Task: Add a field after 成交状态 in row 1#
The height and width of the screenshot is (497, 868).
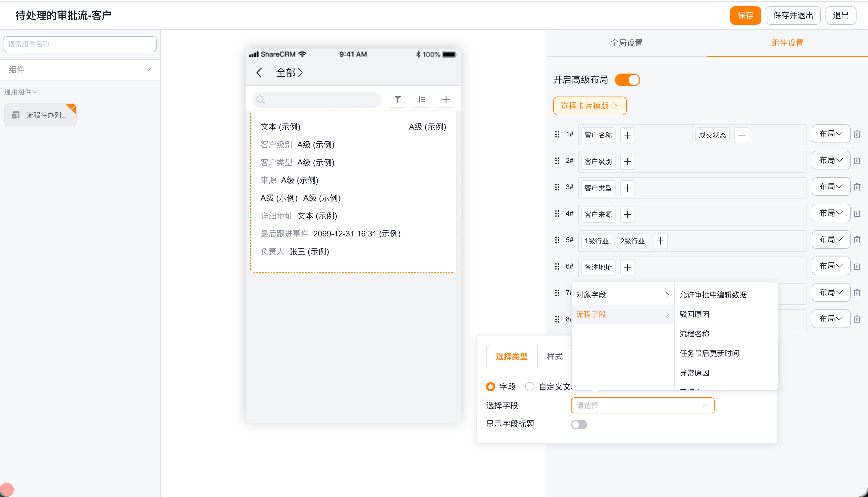Action: [x=742, y=135]
